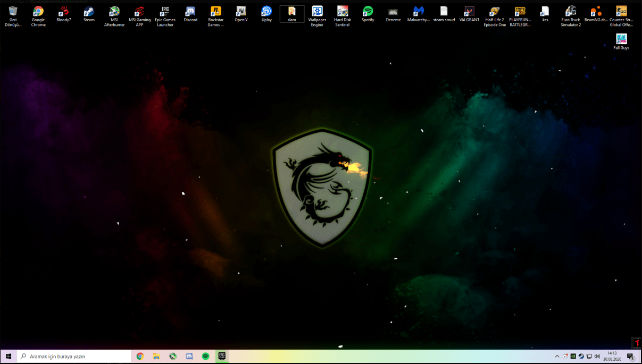Select the Half-Life 2 Episode One icon
Image resolution: width=642 pixels, height=364 pixels.
[x=495, y=16]
